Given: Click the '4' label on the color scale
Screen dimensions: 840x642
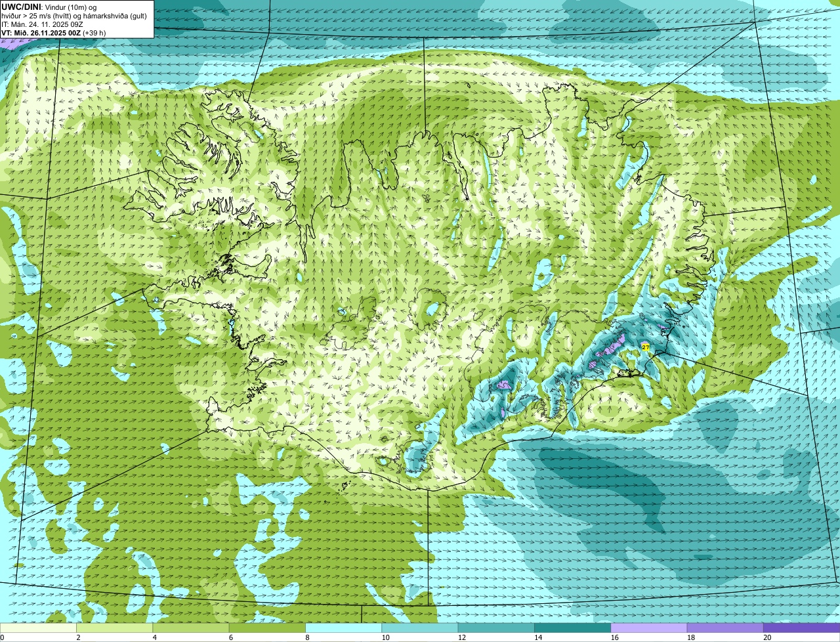Looking at the screenshot, I should [155, 637].
